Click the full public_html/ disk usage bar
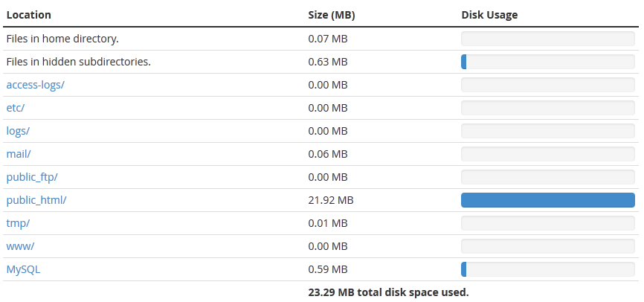The height and width of the screenshot is (302, 644). click(547, 200)
